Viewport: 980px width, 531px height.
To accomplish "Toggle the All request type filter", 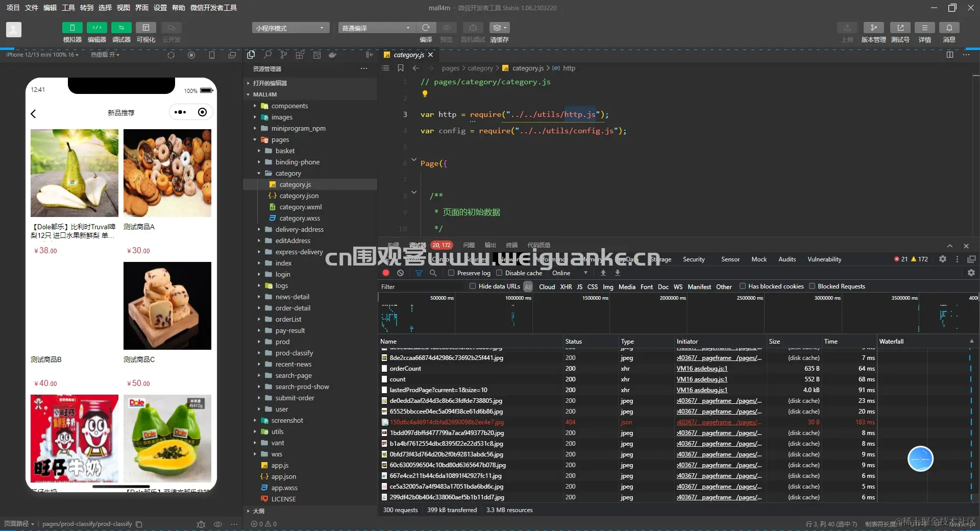I will click(x=528, y=287).
